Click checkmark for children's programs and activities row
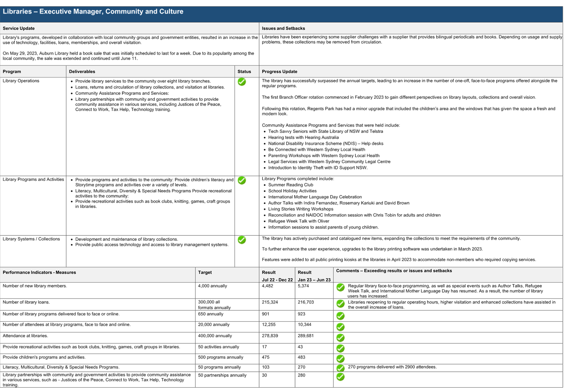564x392 pixels. (x=341, y=359)
